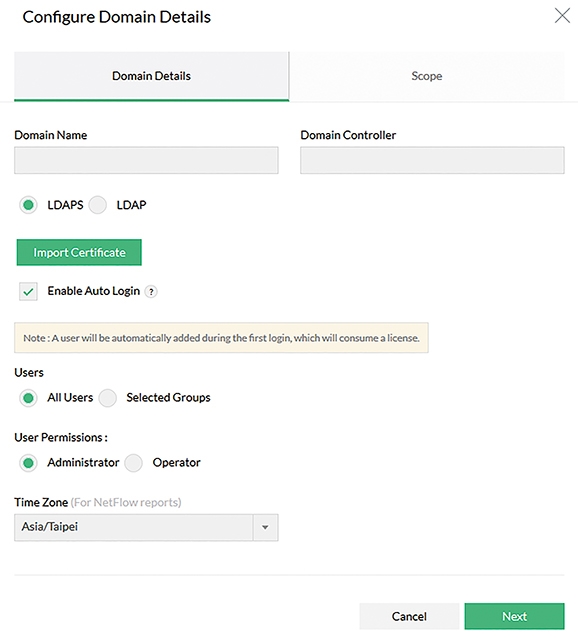Focus the Domain Name input field

click(146, 160)
